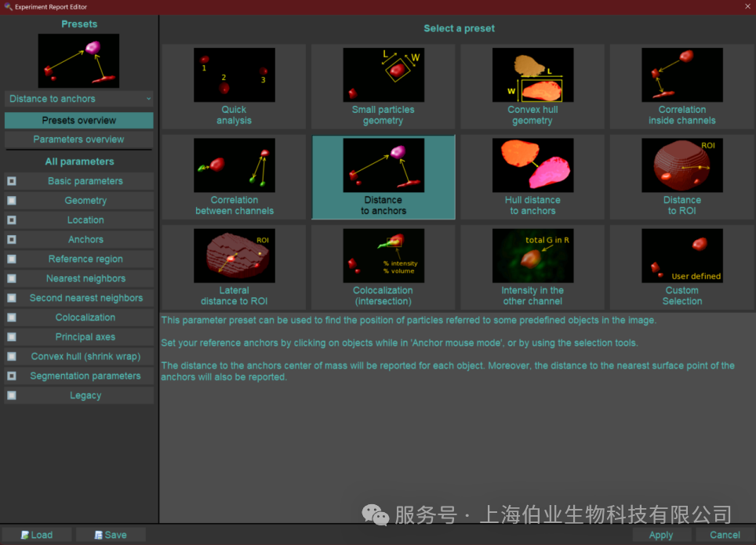Open Convex hull (shrink wrap) section

pyautogui.click(x=85, y=357)
